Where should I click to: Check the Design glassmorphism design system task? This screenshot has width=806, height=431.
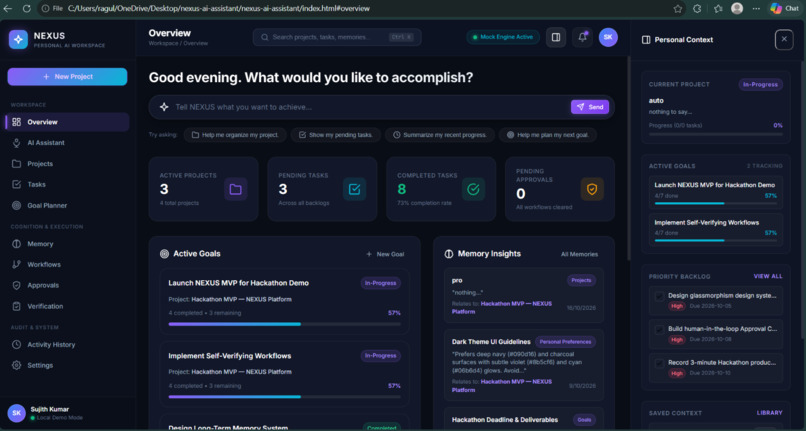tap(660, 296)
